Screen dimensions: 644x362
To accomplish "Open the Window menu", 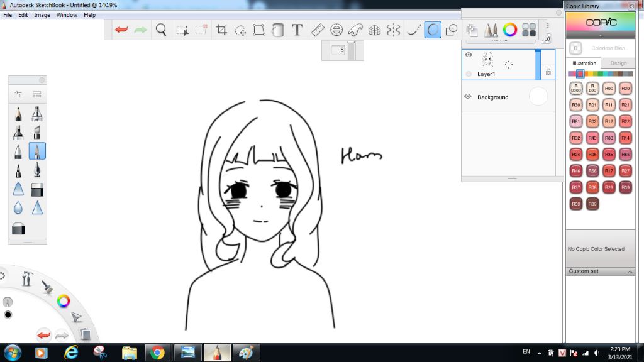I will pos(67,15).
